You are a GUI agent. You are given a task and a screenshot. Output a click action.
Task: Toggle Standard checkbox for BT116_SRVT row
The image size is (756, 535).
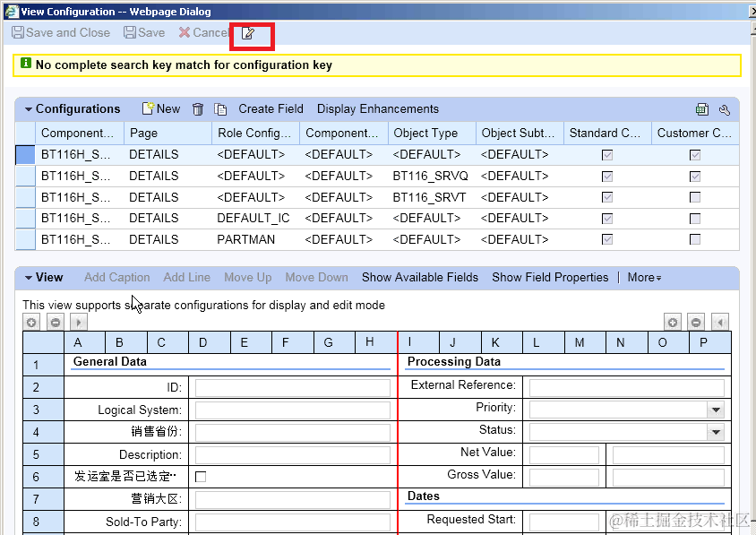(x=607, y=197)
